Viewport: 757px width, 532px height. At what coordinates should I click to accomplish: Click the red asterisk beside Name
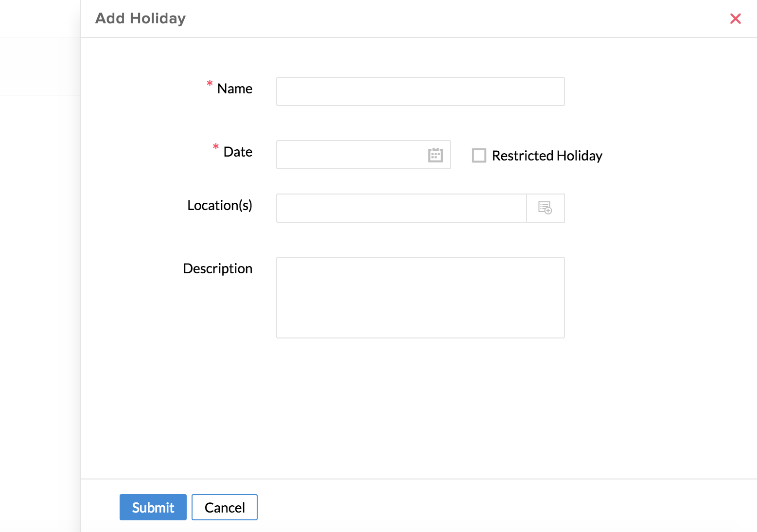coord(210,84)
